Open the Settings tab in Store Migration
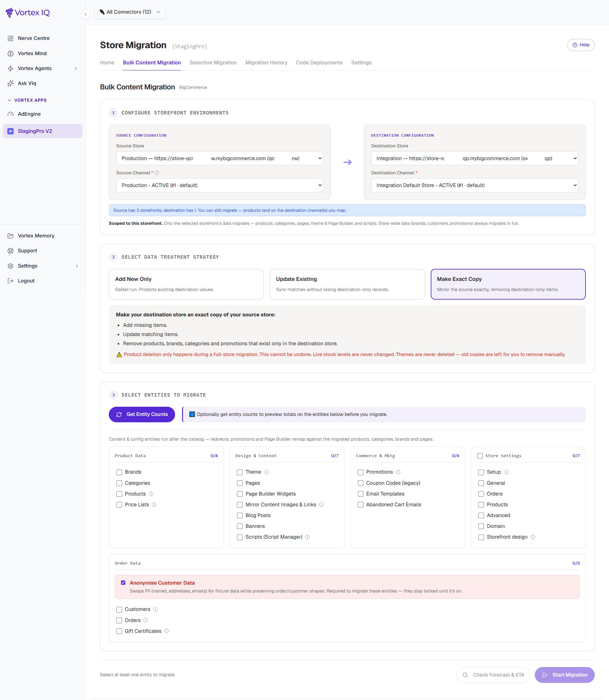Viewport: 609px width, 700px height. click(361, 62)
